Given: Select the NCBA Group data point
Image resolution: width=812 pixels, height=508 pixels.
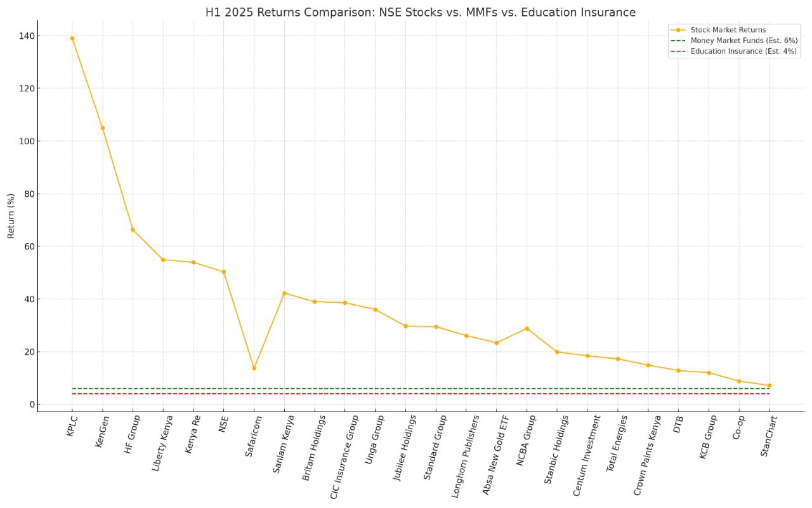Looking at the screenshot, I should (527, 329).
